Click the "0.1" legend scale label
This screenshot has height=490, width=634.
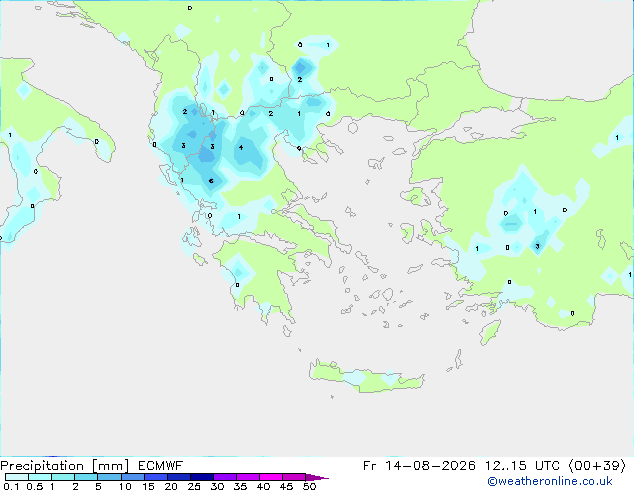11,486
